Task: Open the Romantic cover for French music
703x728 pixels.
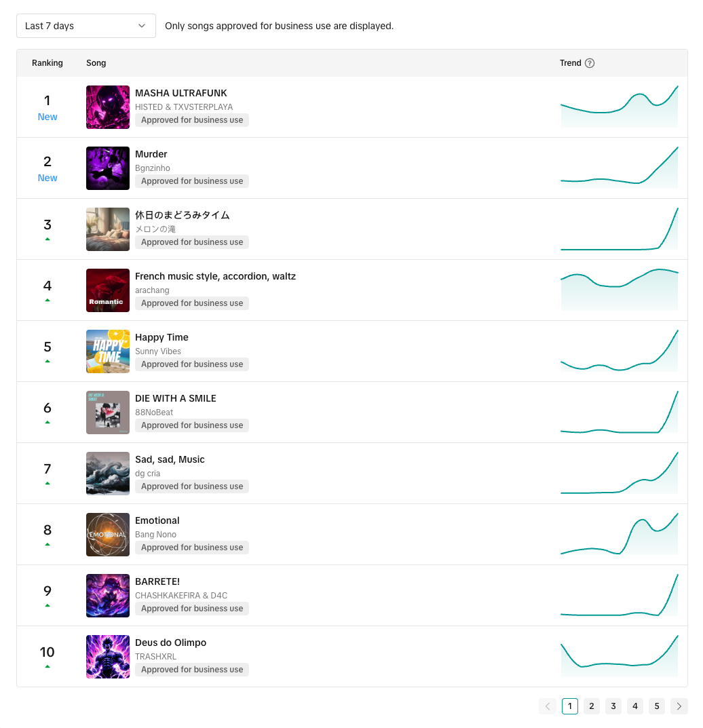Action: (108, 290)
